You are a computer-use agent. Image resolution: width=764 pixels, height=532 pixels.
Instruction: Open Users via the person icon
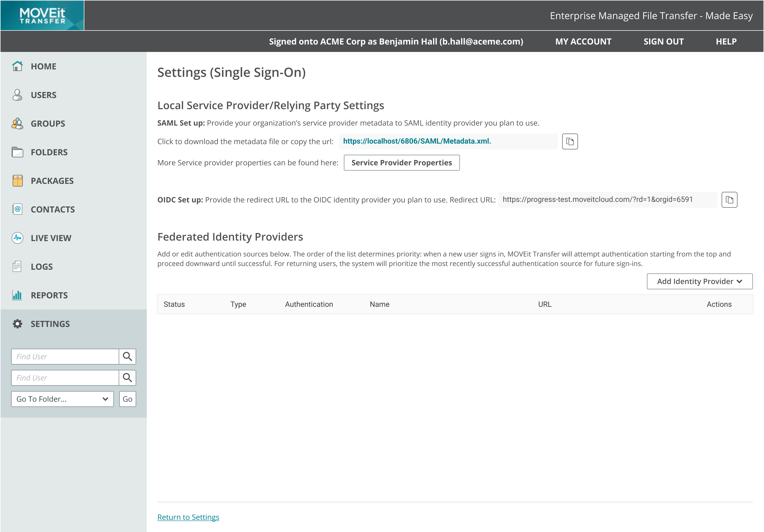click(17, 95)
